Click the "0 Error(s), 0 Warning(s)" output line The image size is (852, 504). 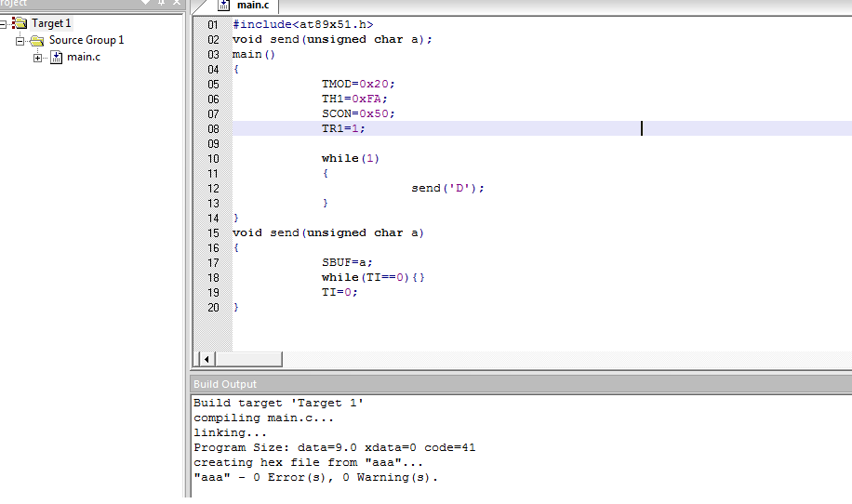[315, 477]
